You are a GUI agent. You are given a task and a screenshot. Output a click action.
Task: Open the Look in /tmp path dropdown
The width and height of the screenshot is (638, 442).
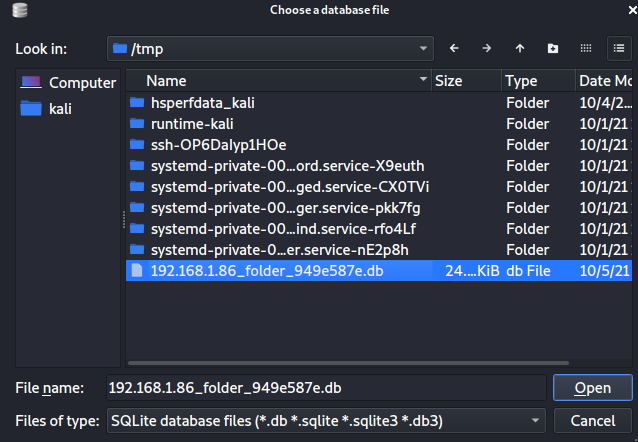[270, 48]
